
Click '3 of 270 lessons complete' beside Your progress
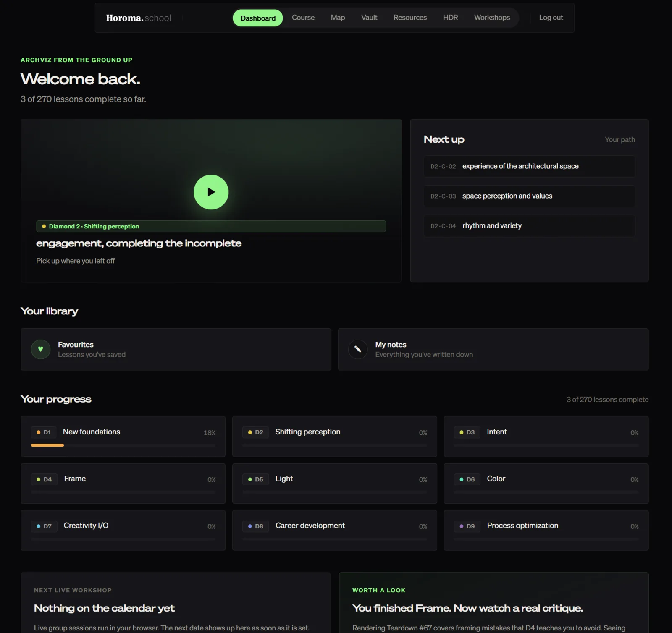(x=607, y=400)
